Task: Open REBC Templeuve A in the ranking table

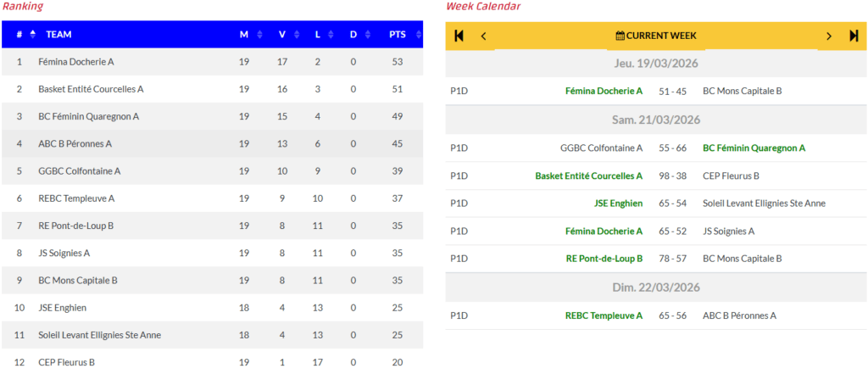Action: (76, 198)
